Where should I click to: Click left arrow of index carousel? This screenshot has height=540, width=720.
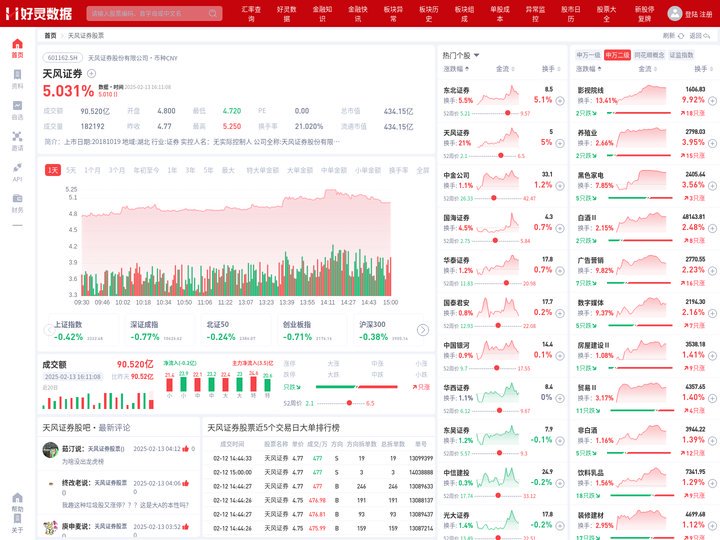coord(49,330)
